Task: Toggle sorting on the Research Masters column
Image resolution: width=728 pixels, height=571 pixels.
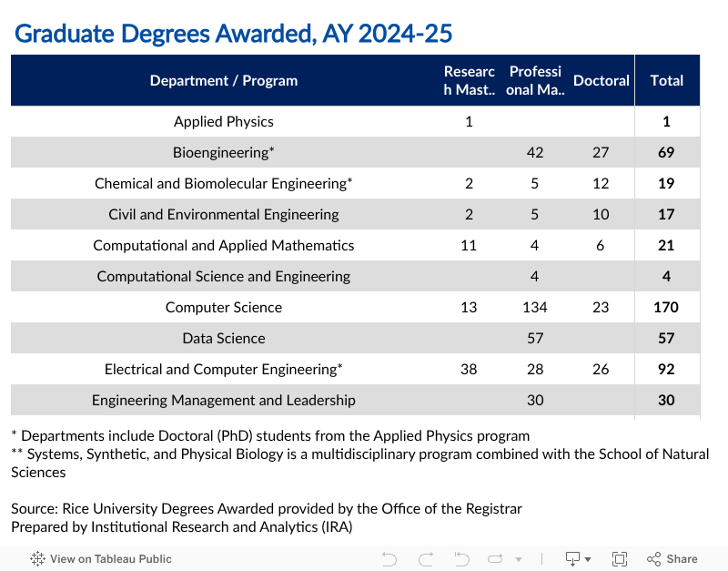Action: pyautogui.click(x=469, y=80)
